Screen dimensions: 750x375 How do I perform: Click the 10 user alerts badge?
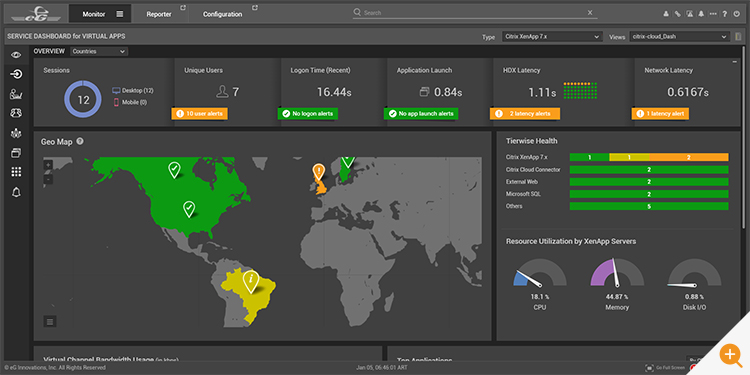click(x=199, y=114)
